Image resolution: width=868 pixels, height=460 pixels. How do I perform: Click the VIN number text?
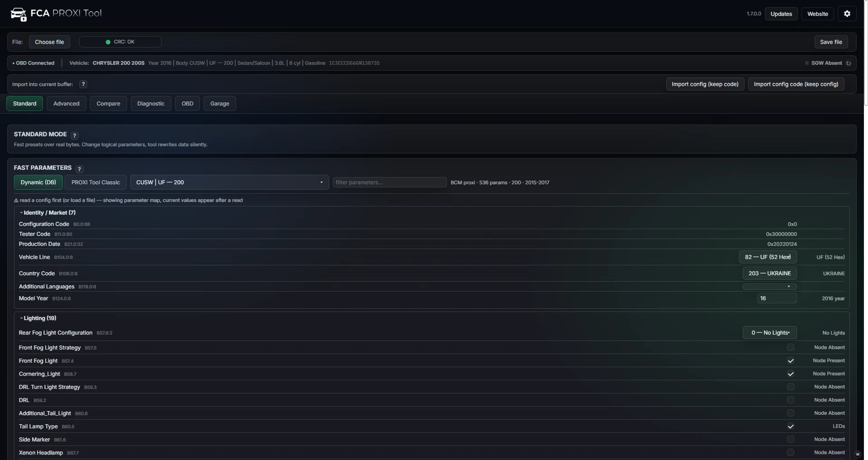pos(354,63)
